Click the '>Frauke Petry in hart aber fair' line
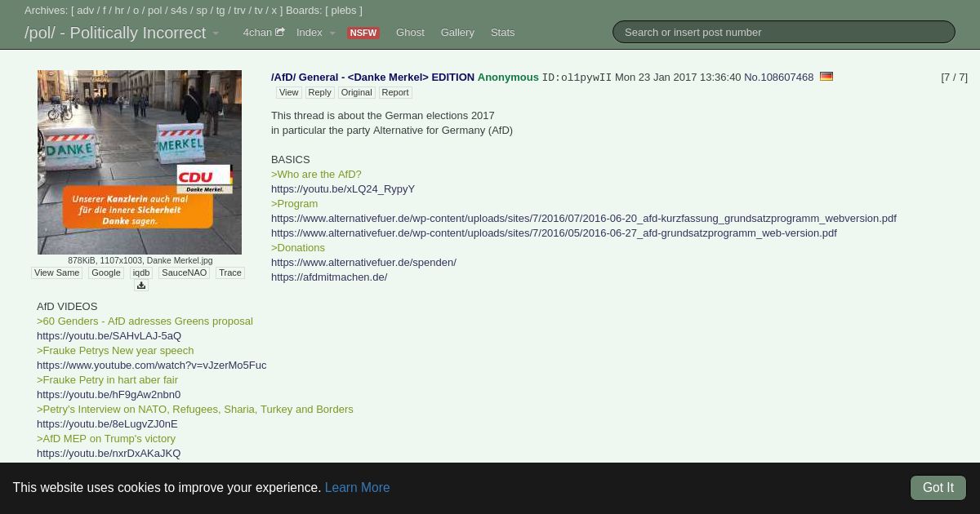Image resolution: width=980 pixels, height=514 pixels. [x=107, y=379]
